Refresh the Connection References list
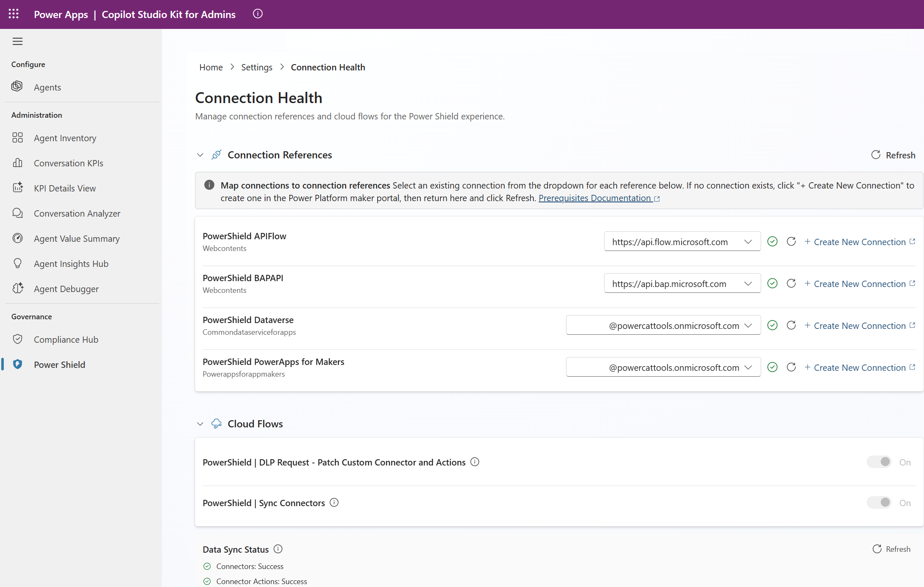The image size is (924, 587). point(893,155)
